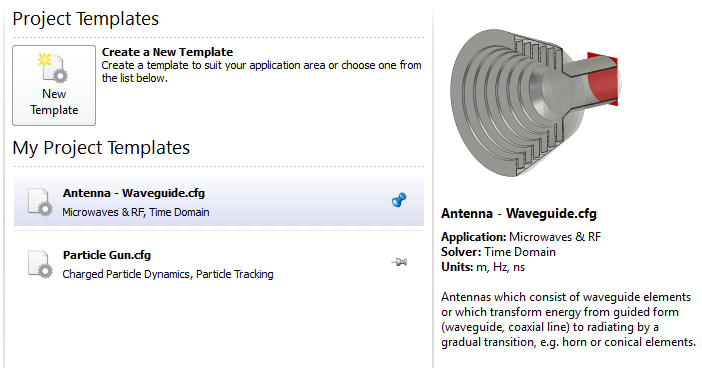Click the horn antenna 3D preview image
This screenshot has width=702, height=368.
point(534,103)
